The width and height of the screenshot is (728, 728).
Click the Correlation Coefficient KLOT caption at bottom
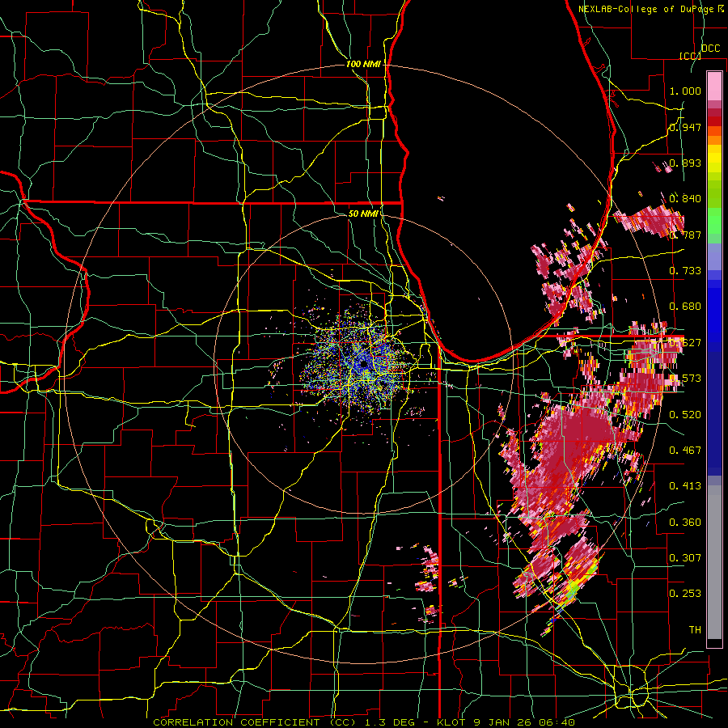coord(364,722)
